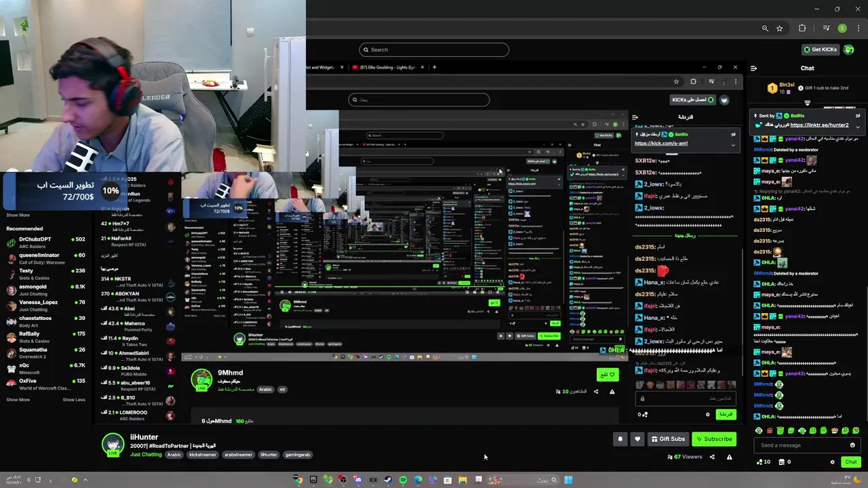Follow iiHunter with the heart icon

(x=637, y=439)
